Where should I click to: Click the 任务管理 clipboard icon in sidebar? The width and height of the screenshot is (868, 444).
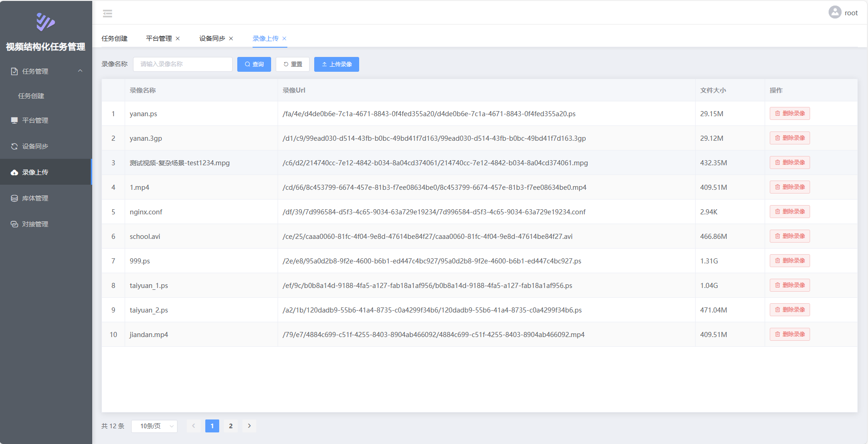(x=14, y=71)
